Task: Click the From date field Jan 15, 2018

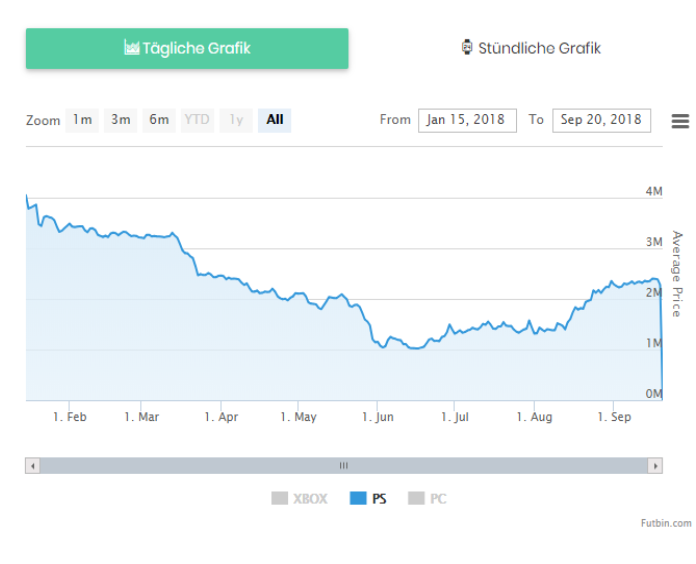Action: [467, 120]
